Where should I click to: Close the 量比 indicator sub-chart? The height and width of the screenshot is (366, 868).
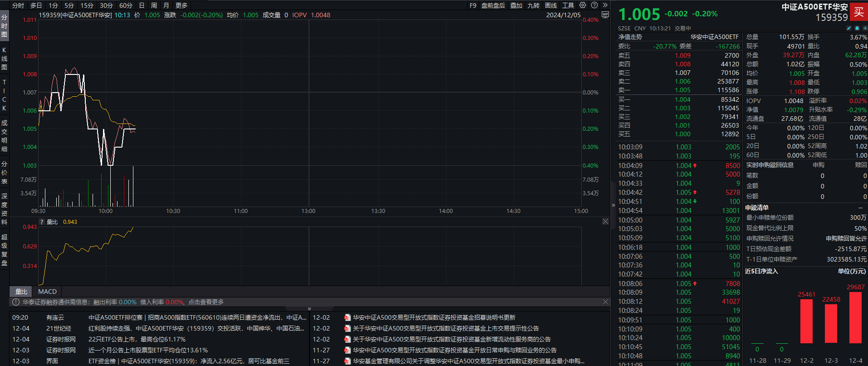pyautogui.click(x=605, y=222)
